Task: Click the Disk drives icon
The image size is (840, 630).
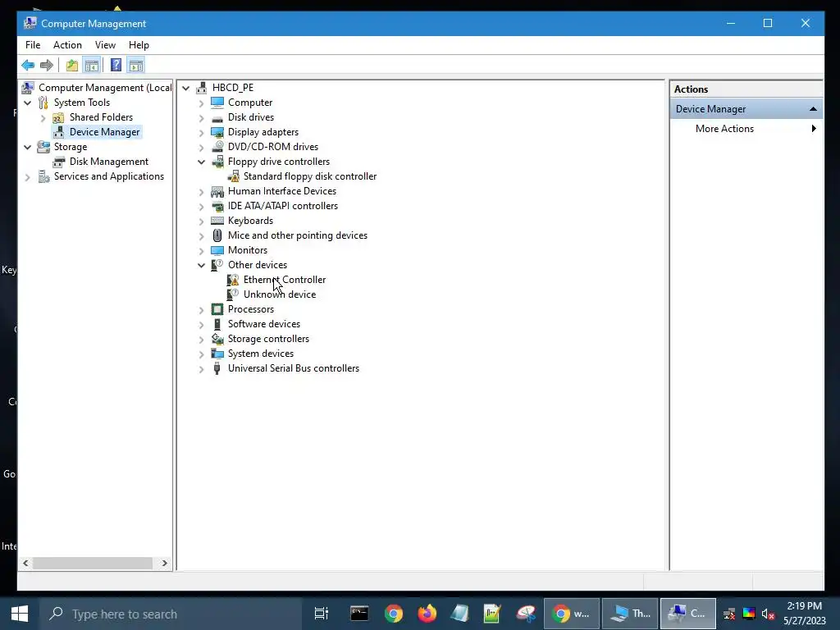Action: point(217,117)
